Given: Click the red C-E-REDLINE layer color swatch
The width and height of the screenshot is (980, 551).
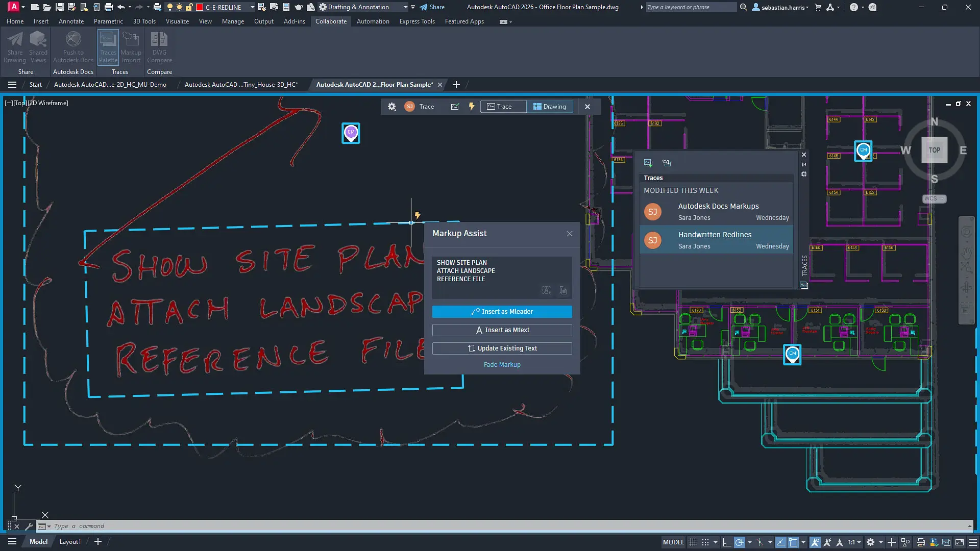Looking at the screenshot, I should (x=199, y=7).
